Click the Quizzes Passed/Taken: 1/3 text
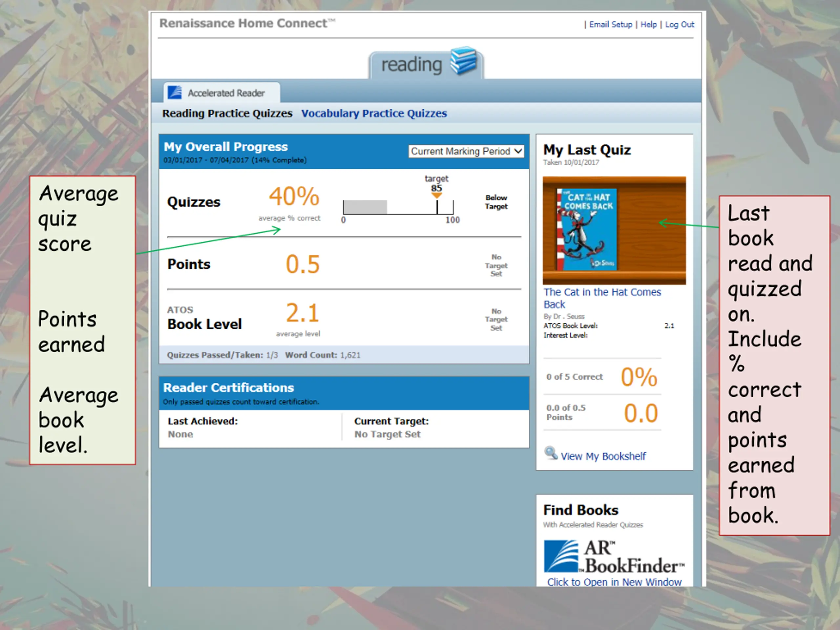This screenshot has width=840, height=630. click(x=222, y=355)
